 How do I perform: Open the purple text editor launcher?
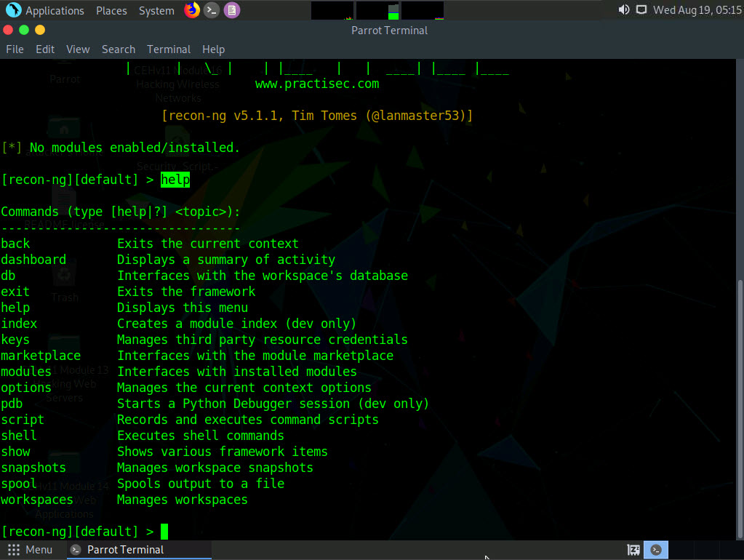click(x=231, y=10)
